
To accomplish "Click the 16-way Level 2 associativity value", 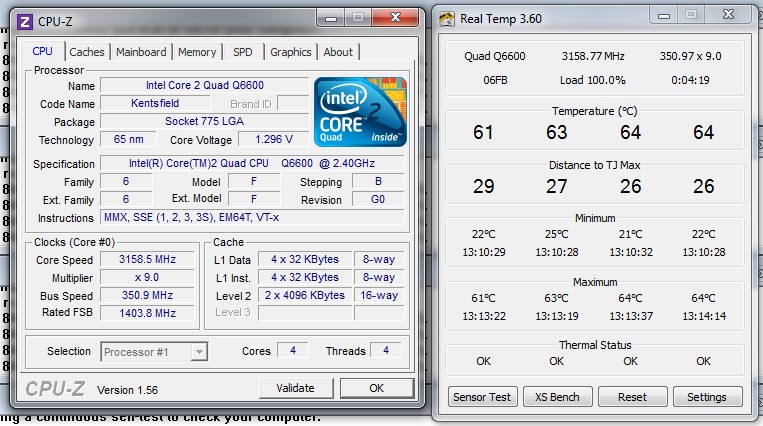I will pos(379,295).
